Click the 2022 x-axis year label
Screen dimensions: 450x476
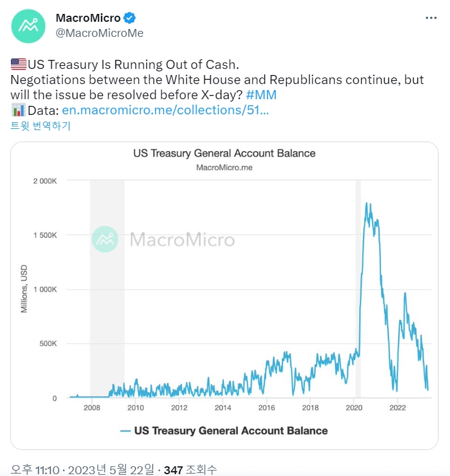click(x=397, y=408)
